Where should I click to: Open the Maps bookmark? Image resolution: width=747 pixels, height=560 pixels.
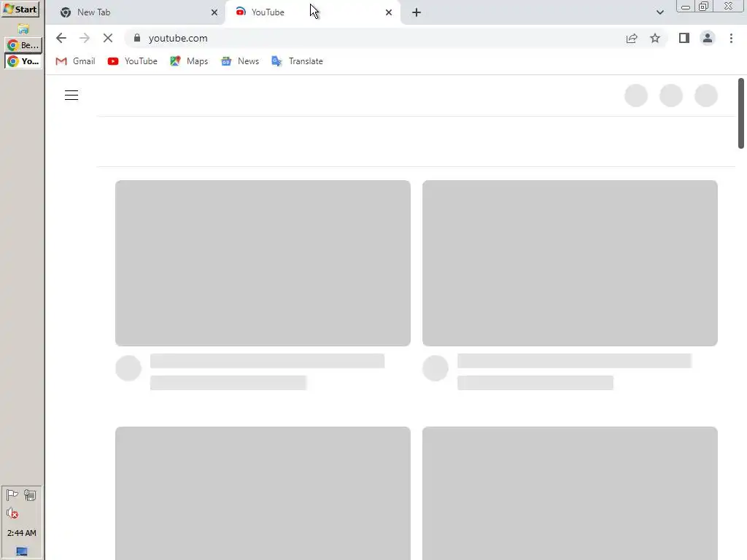pyautogui.click(x=189, y=61)
